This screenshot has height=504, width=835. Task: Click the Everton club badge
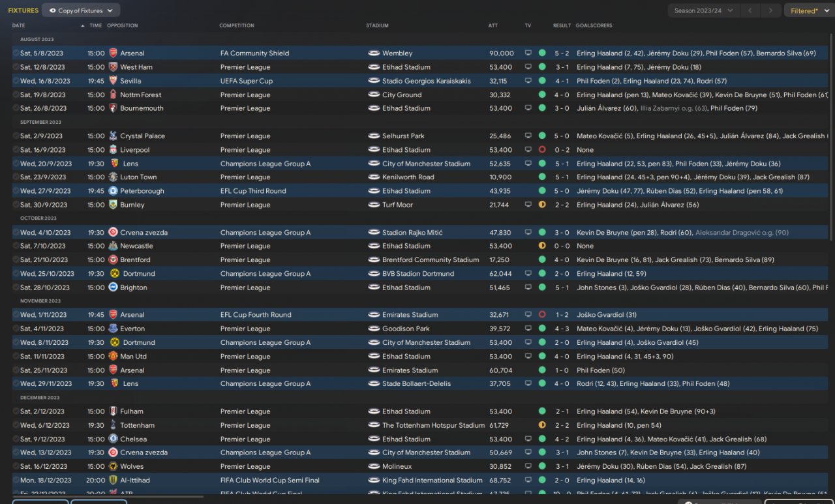click(113, 329)
